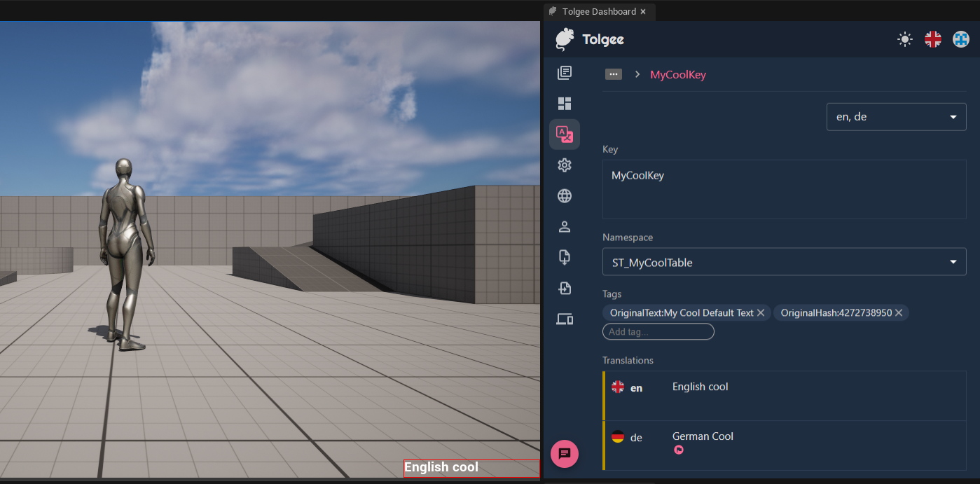The image size is (980, 484).
Task: Open comments with the pink floating button
Action: click(x=565, y=454)
